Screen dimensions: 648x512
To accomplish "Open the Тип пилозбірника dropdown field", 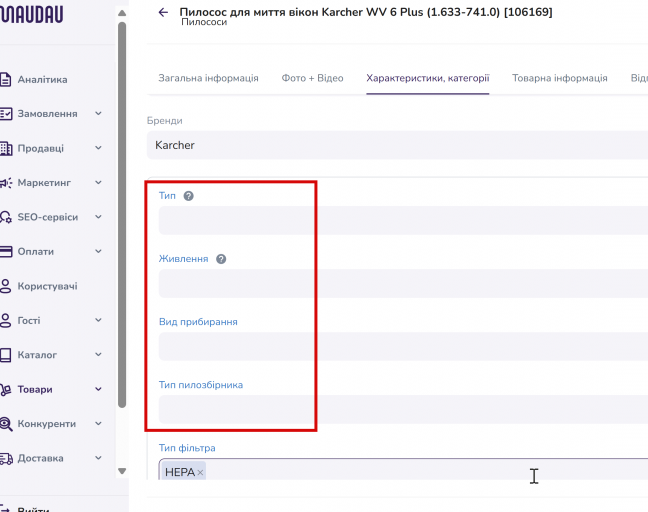I will click(x=403, y=409).
